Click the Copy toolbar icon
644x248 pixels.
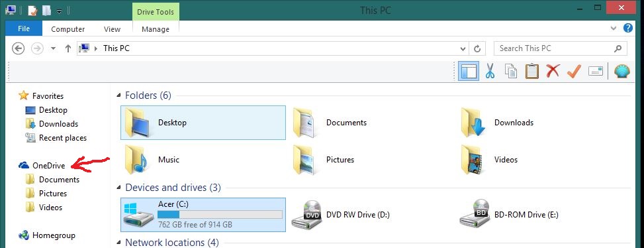pos(510,72)
